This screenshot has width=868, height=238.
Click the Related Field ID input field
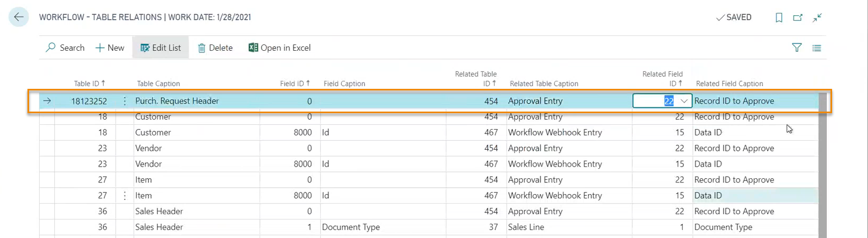click(x=655, y=101)
